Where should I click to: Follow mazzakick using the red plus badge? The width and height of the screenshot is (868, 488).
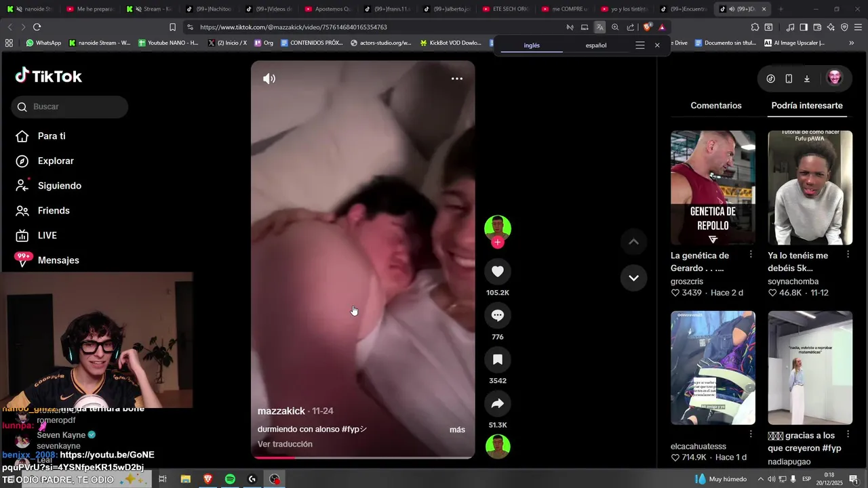click(x=498, y=243)
